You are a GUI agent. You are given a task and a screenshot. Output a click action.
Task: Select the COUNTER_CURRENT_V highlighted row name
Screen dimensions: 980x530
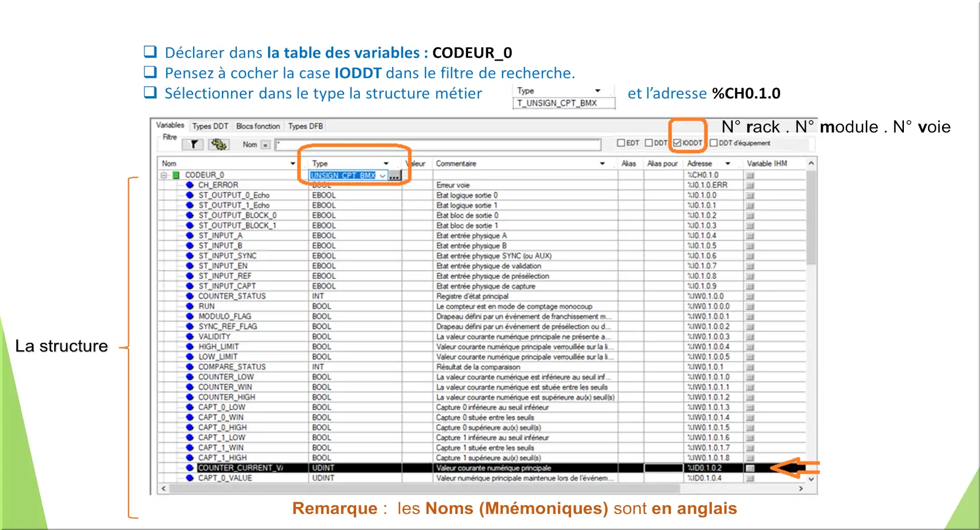pyautogui.click(x=240, y=468)
